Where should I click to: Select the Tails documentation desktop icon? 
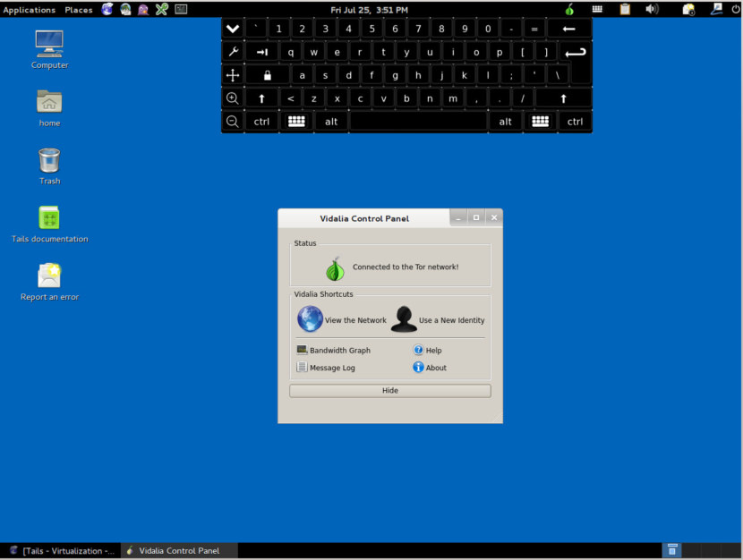coord(49,225)
